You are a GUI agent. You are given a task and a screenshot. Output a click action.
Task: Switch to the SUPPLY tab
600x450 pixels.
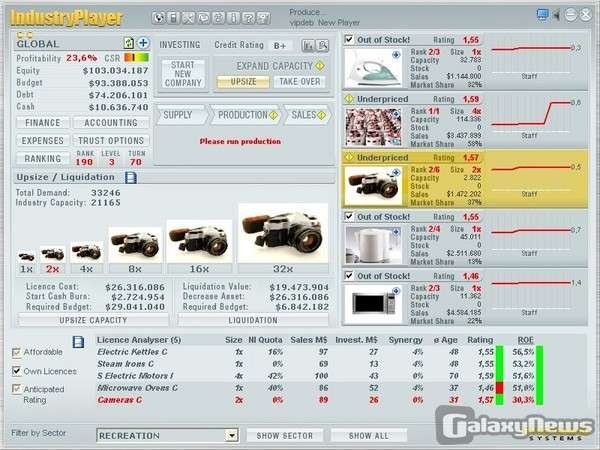[181, 115]
